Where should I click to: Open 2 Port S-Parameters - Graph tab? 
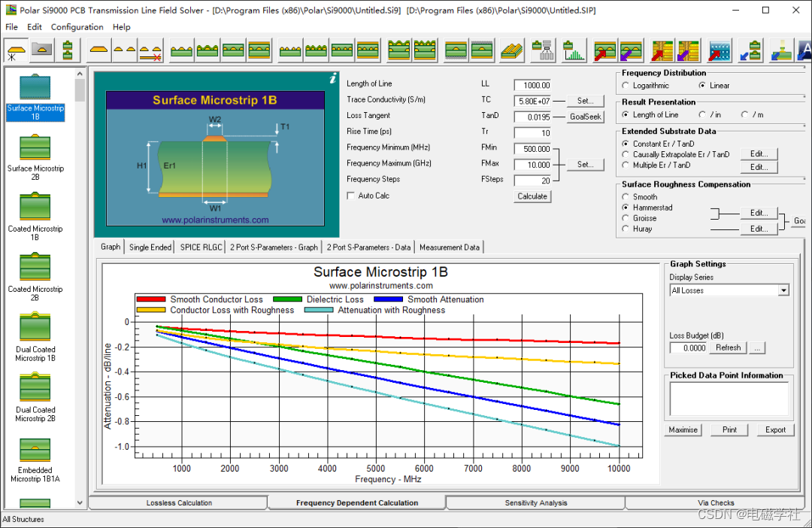pyautogui.click(x=274, y=247)
